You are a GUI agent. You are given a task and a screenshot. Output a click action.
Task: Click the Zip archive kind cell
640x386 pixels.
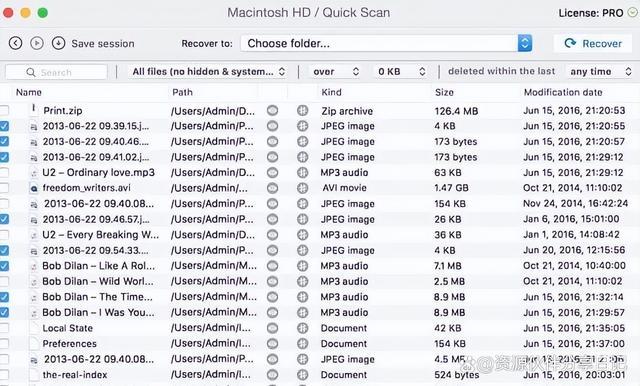pyautogui.click(x=347, y=111)
